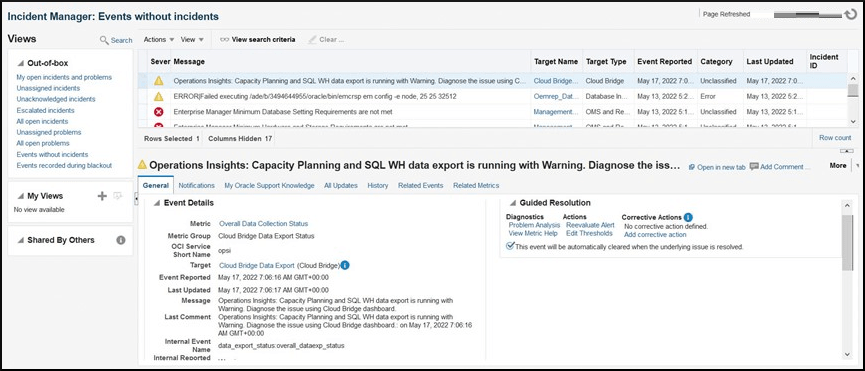Click the info icon beside Shared By Others
Viewport: 865px width, 371px height.
coord(121,240)
